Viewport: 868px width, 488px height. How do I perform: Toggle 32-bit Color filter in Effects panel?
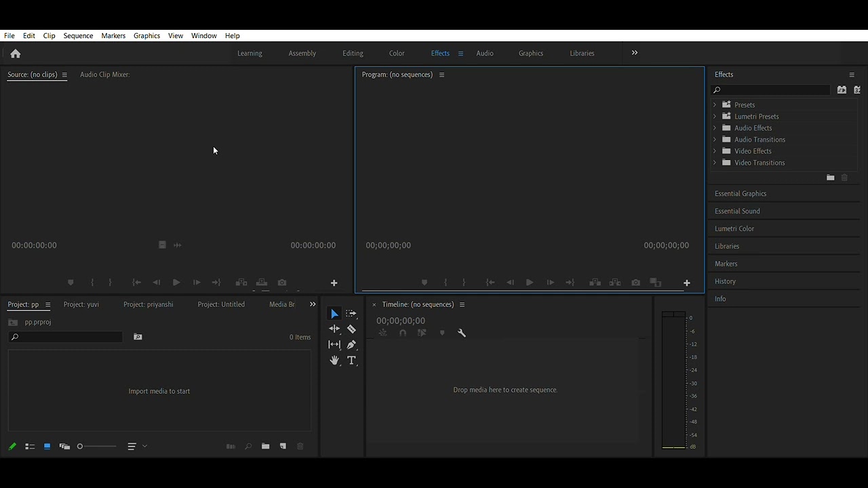(857, 89)
